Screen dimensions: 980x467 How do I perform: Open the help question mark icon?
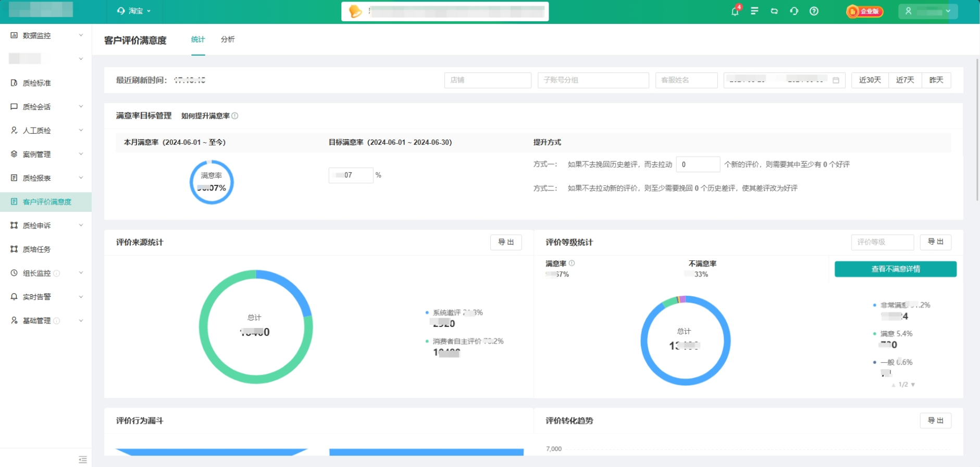[x=814, y=11]
